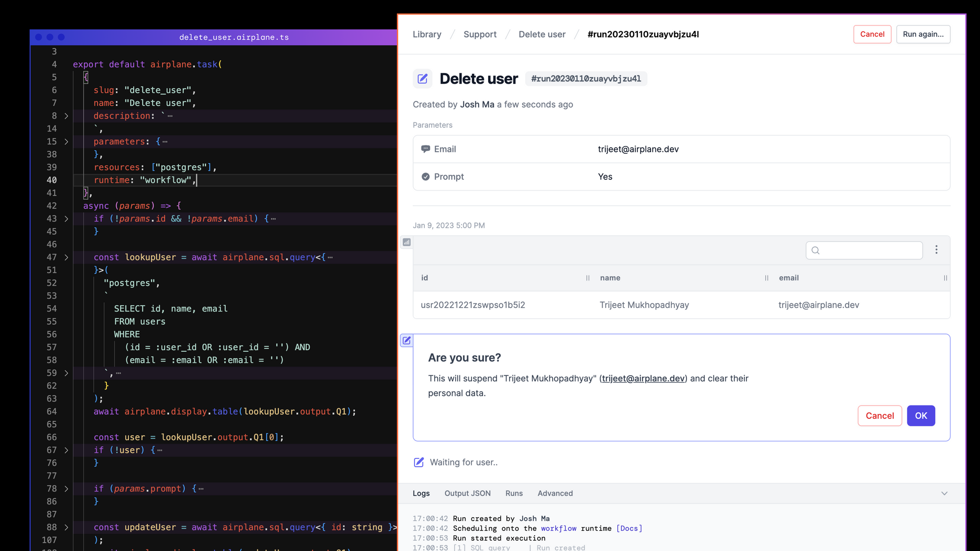The width and height of the screenshot is (980, 551).
Task: Click the id column header
Action: click(x=424, y=278)
